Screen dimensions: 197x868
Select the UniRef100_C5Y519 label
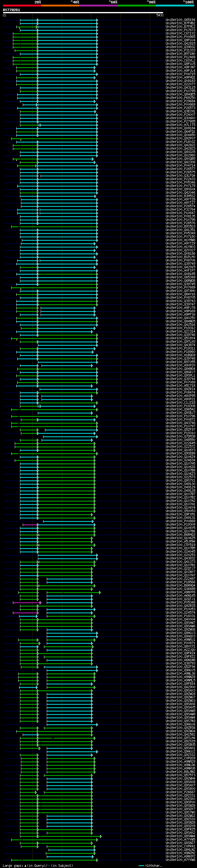[x=180, y=545]
